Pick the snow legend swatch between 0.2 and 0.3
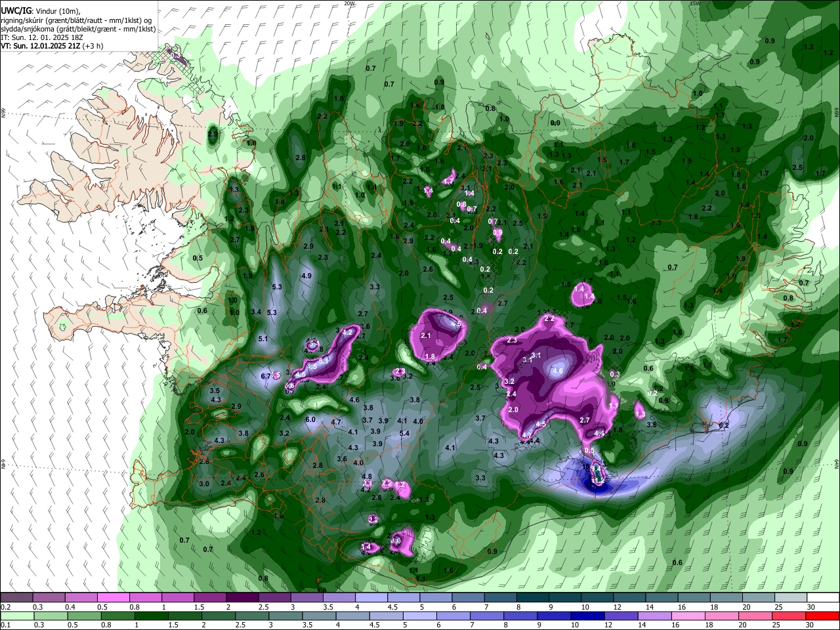 tap(17, 598)
